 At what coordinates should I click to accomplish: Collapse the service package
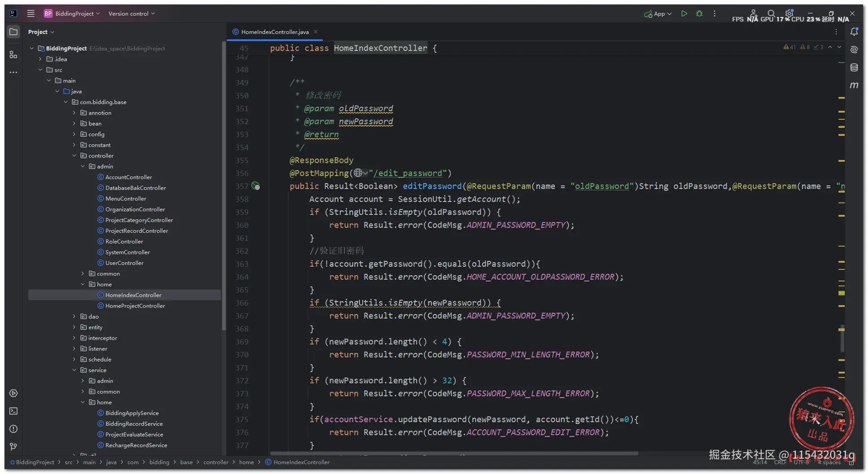pyautogui.click(x=74, y=370)
